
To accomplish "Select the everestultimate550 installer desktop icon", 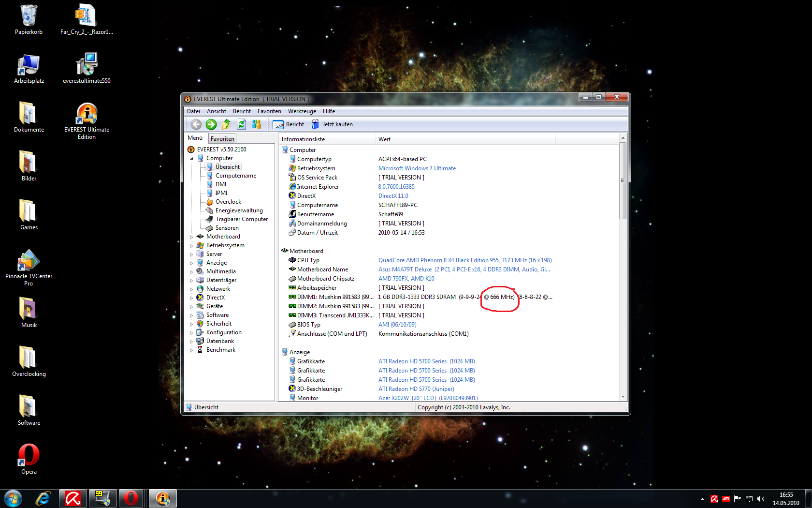I will [87, 69].
